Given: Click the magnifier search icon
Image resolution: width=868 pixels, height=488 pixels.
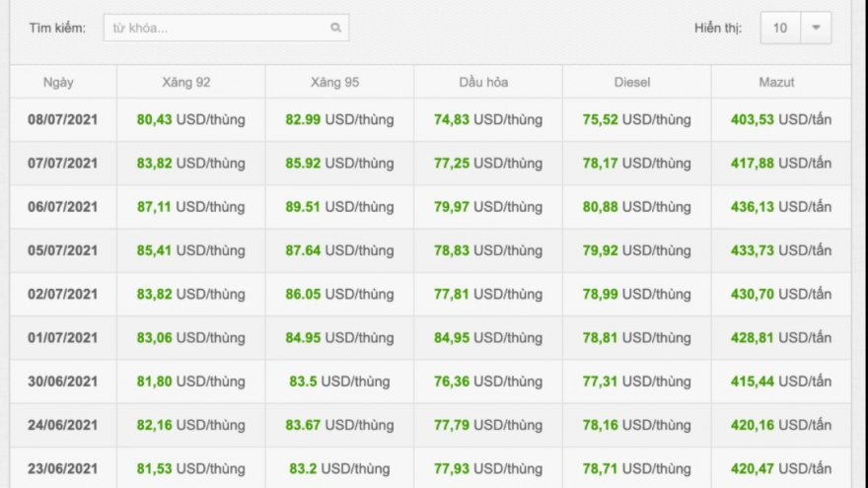Looking at the screenshot, I should point(336,29).
